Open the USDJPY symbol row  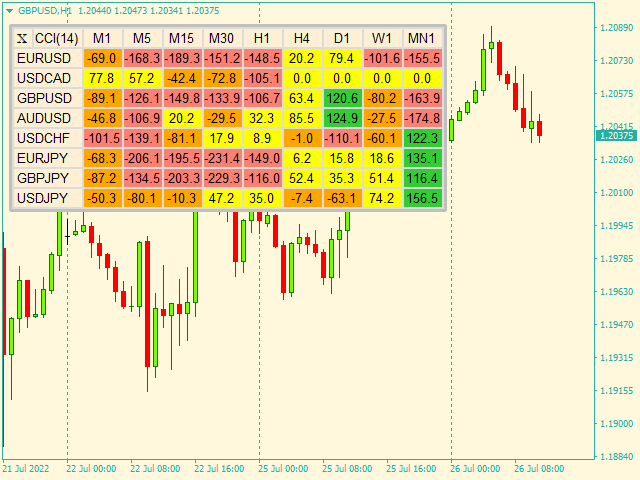[48, 198]
